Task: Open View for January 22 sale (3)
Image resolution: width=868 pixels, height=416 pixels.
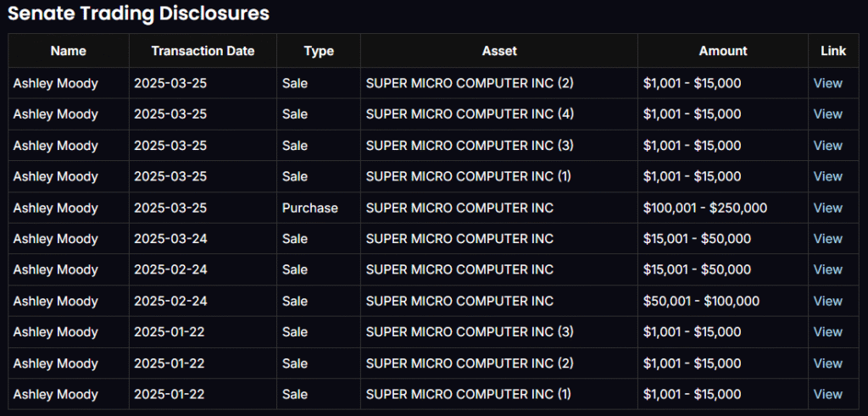Action: pyautogui.click(x=827, y=332)
